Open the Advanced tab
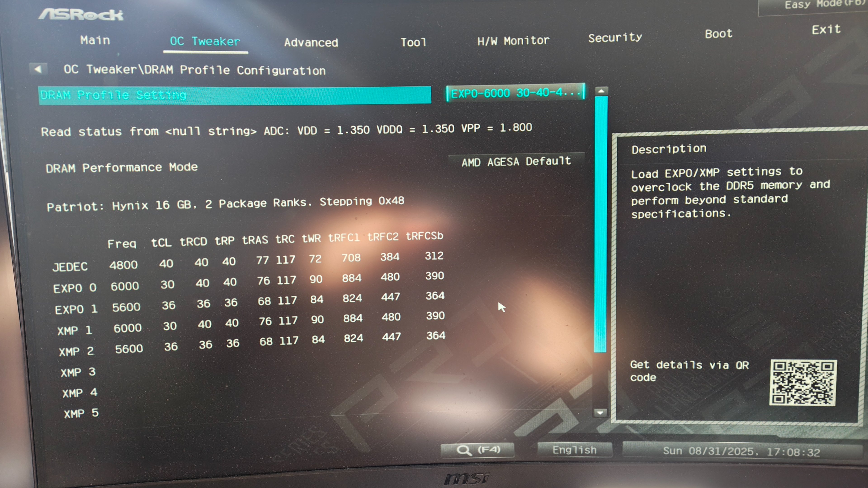 311,42
